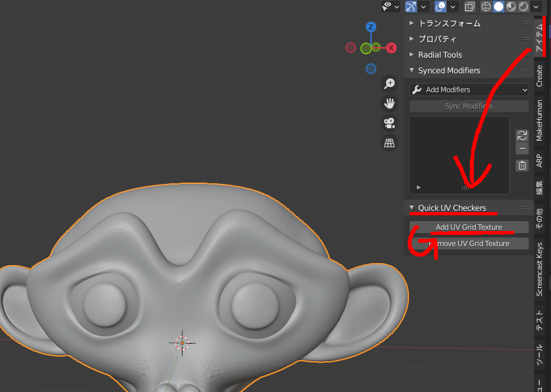551x392 pixels.
Task: Click the trash icon to delete the modifier
Action: click(x=522, y=165)
